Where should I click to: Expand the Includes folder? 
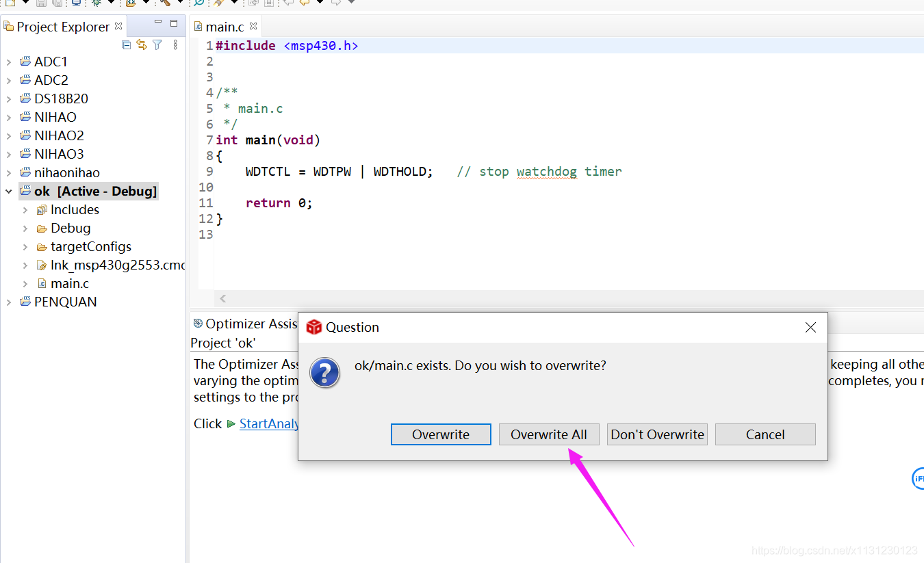[x=25, y=210]
